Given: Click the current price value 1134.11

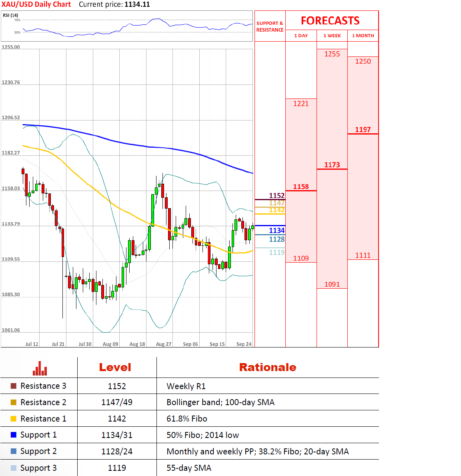Looking at the screenshot, I should [137, 4].
